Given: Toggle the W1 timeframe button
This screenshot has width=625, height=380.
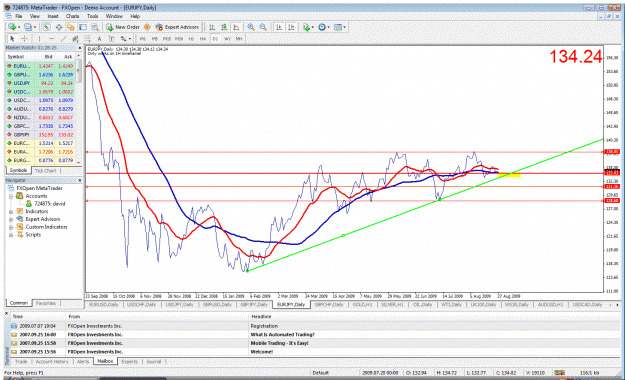Looking at the screenshot, I should [227, 39].
